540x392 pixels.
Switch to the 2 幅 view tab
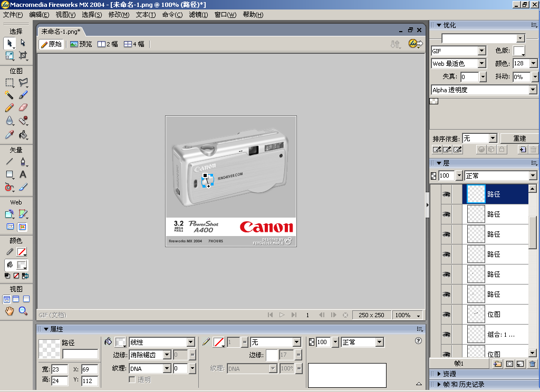pos(108,44)
